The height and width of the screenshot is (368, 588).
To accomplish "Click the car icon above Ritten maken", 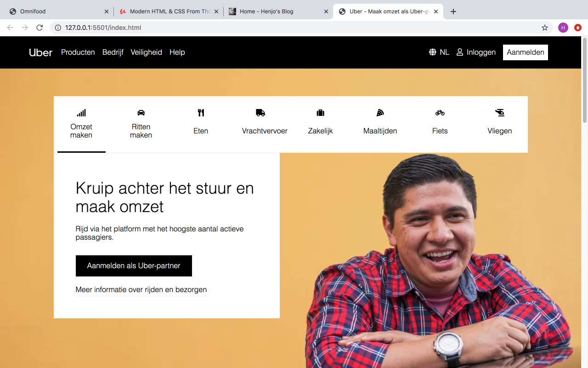I will [141, 113].
